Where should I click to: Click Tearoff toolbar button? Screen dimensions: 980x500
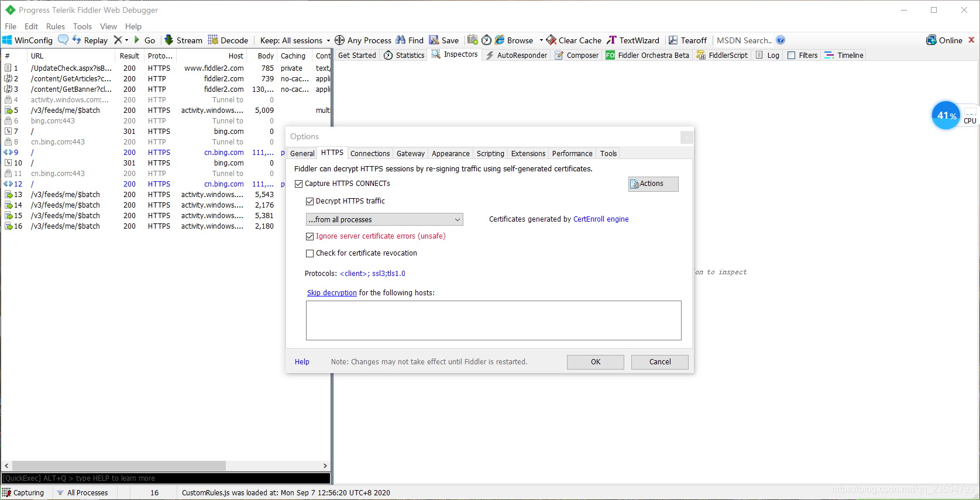click(x=687, y=40)
